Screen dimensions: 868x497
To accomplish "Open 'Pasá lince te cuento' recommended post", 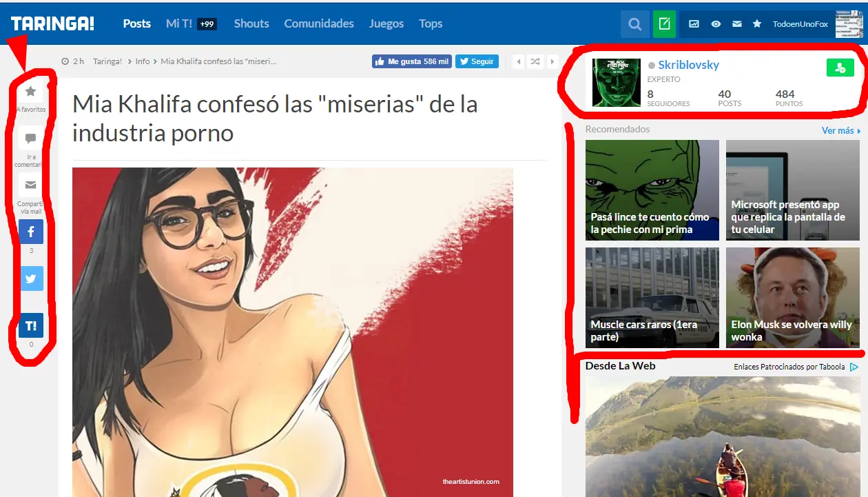I will click(652, 190).
